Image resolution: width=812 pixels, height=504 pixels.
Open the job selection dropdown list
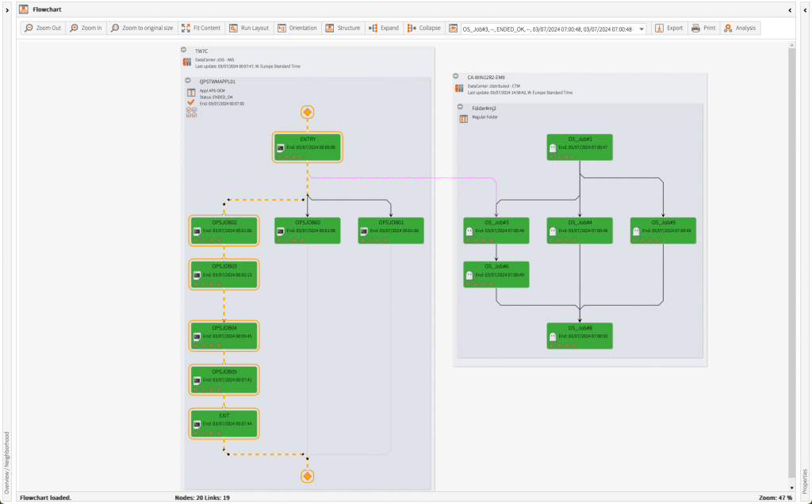[x=641, y=29]
